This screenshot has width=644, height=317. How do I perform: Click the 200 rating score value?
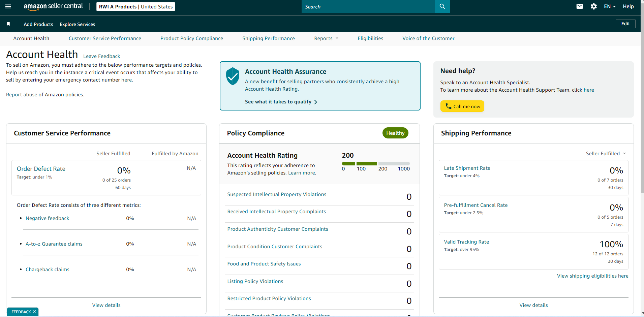pos(348,155)
